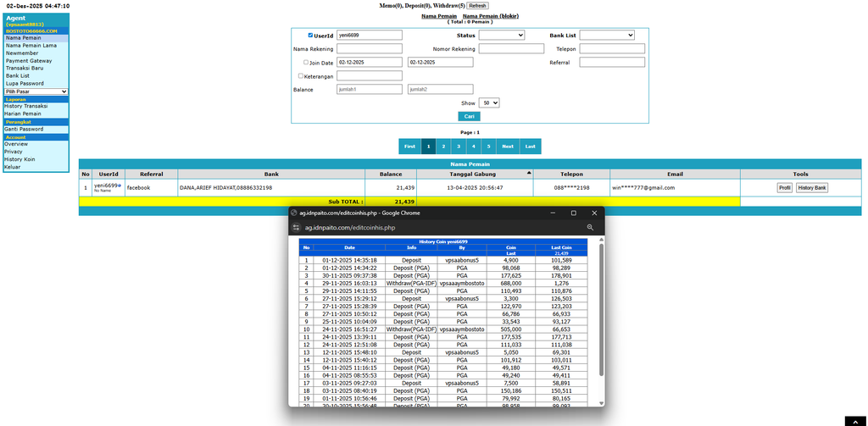Open History Koin in sidebar
This screenshot has width=868, height=426.
19,159
